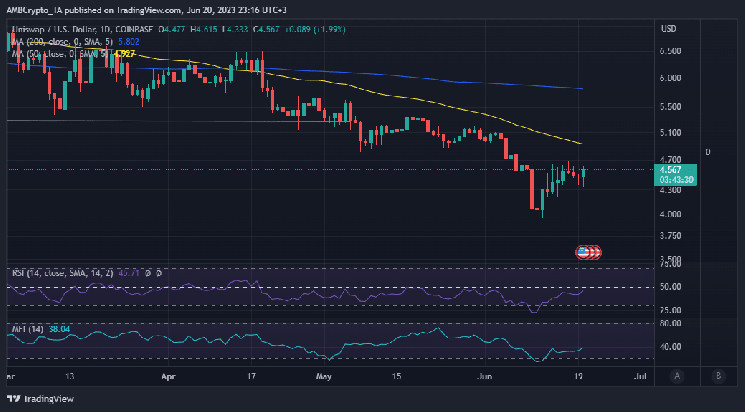Screen dimensions: 745x412
Task: Click the MA 200 value 5.802
Action: click(x=128, y=42)
